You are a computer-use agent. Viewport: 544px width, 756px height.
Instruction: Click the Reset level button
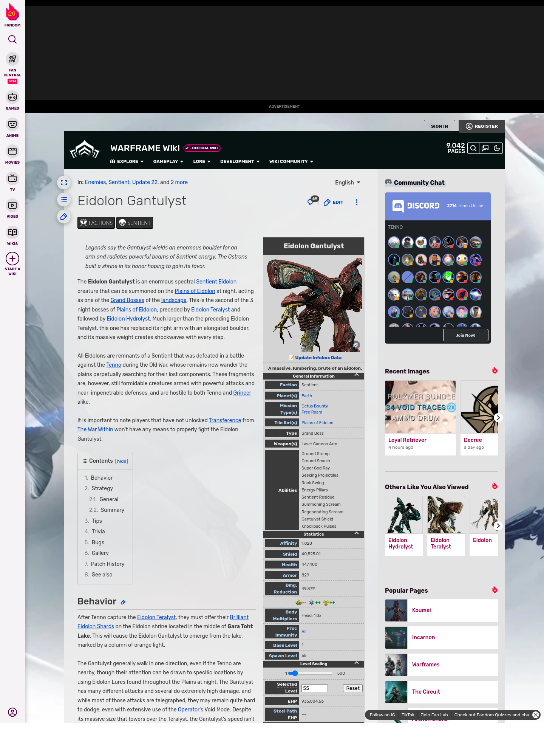point(352,688)
